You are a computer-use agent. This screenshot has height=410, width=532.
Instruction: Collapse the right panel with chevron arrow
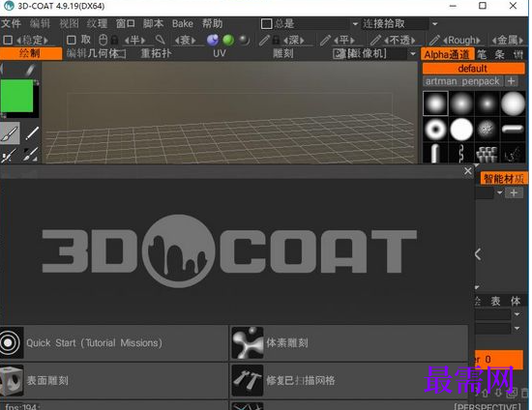pos(478,254)
